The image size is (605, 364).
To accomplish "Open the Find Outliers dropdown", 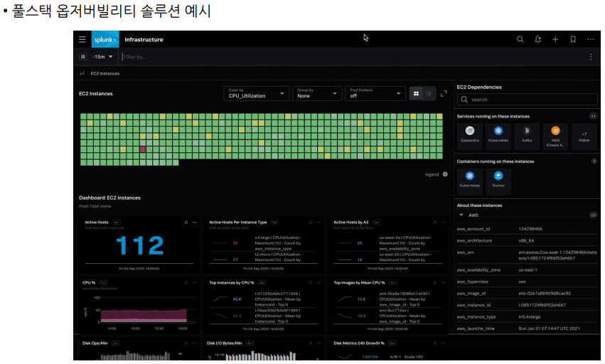I will (x=375, y=93).
